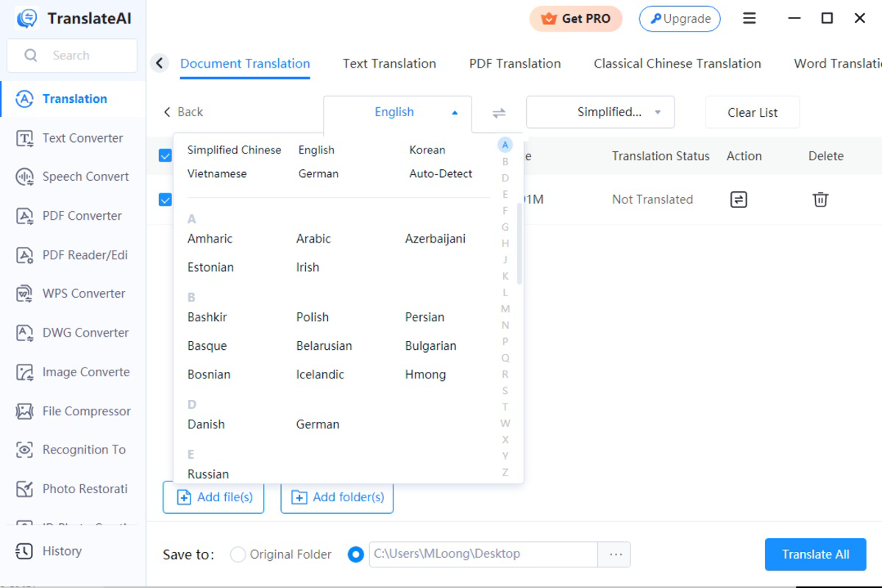Switch to Word Translation tab
The image size is (882, 588).
click(838, 63)
